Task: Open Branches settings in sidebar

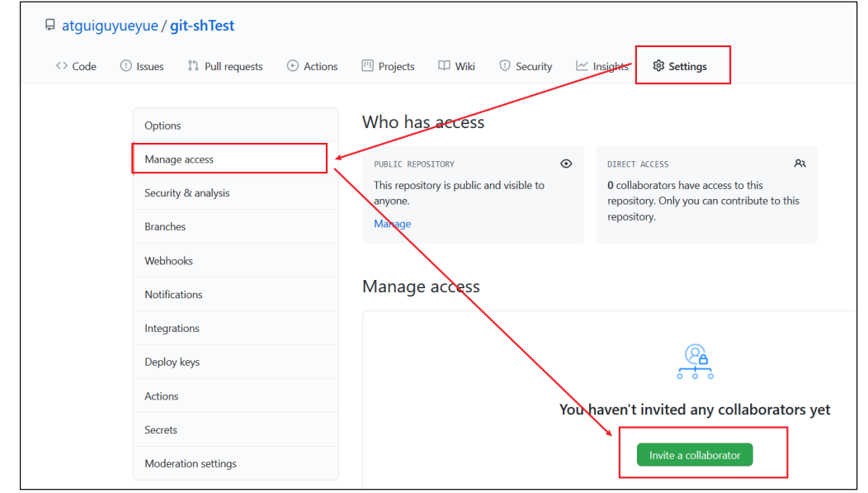Action: coord(236,226)
